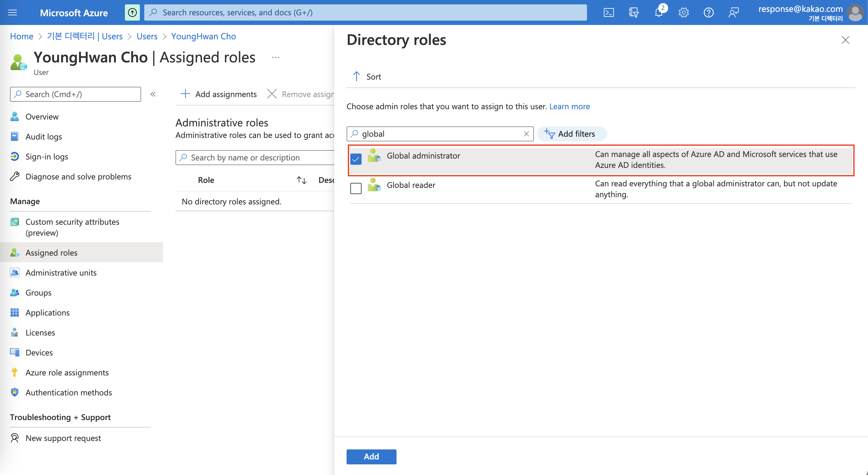This screenshot has width=868, height=475.
Task: Click the Overview person icon
Action: (14, 116)
